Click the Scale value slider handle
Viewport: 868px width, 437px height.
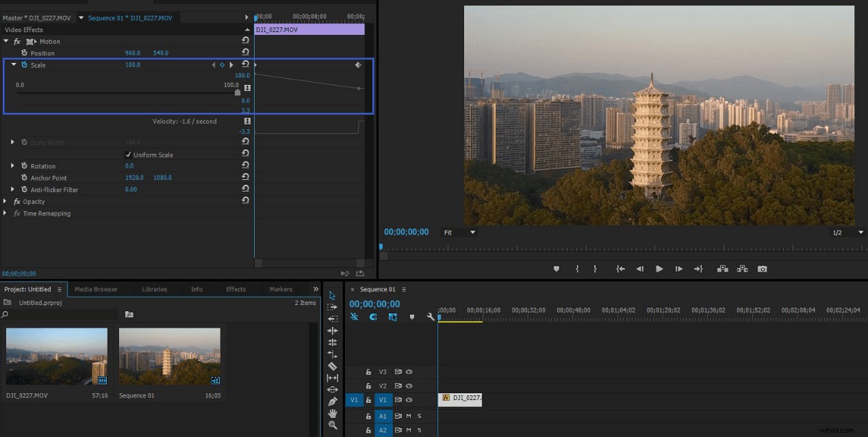237,91
